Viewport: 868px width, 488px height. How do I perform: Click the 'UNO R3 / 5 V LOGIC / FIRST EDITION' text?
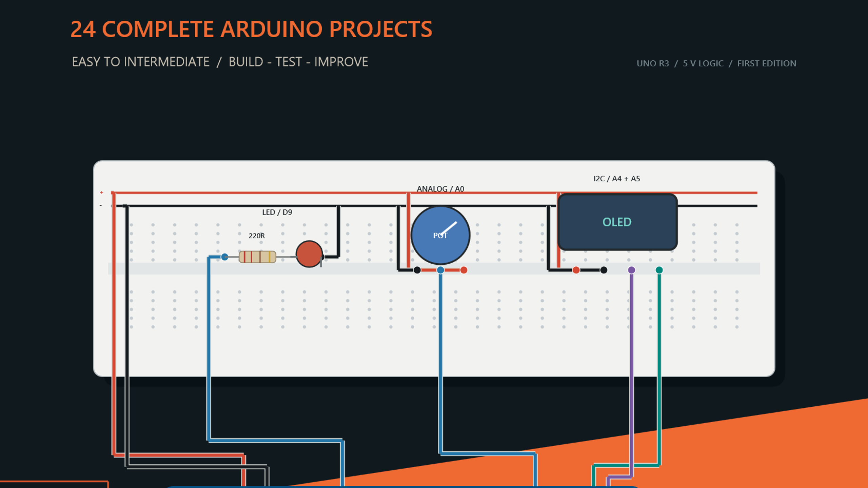[x=716, y=63]
